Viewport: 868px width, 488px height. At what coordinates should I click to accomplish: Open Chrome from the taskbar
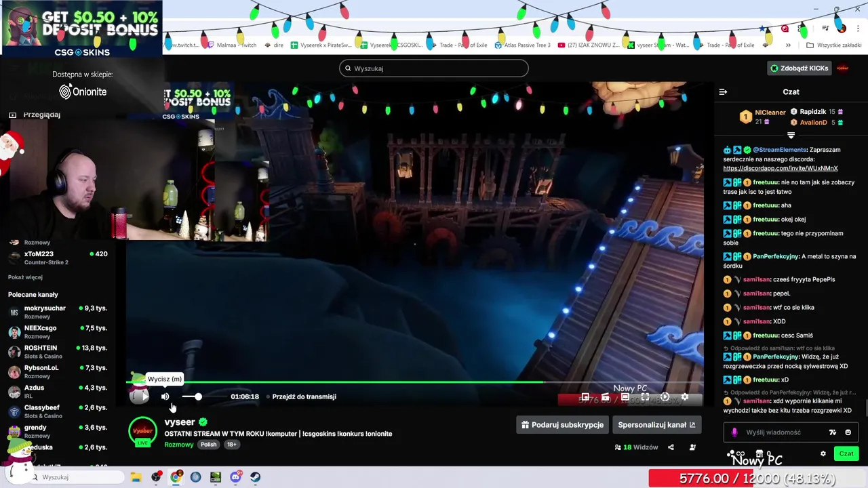(176, 477)
